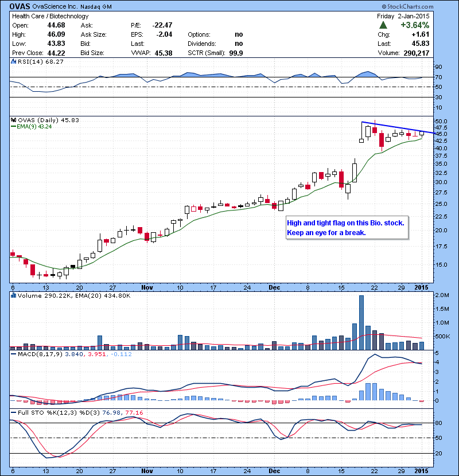Click the 90 level on the RSI axis
Image resolution: width=459 pixels, height=476 pixels.
439,67
